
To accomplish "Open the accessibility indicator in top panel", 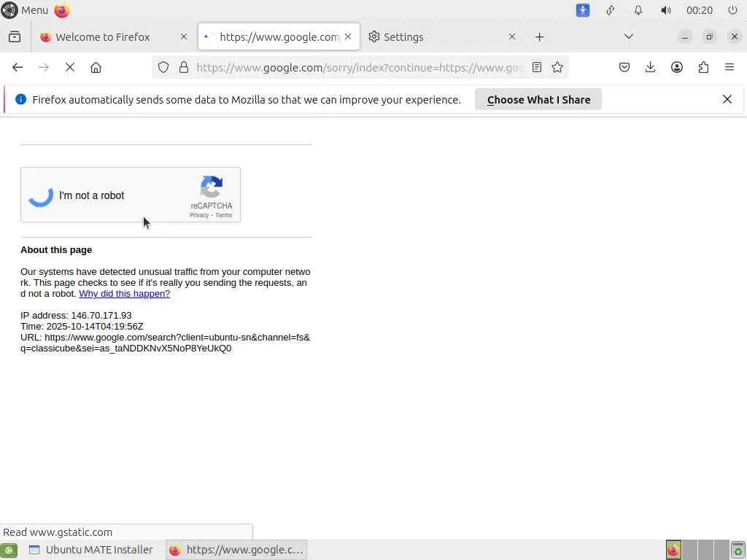I will click(583, 10).
